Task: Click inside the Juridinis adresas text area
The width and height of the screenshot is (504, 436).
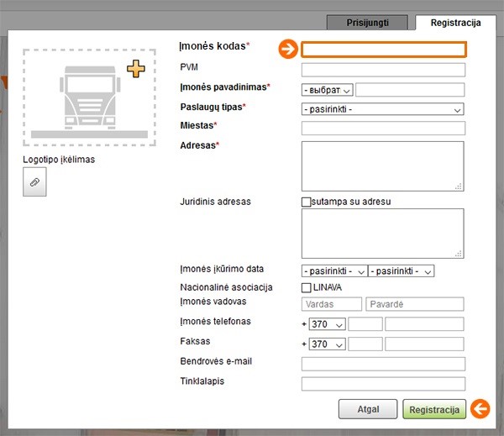Action: tap(383, 234)
